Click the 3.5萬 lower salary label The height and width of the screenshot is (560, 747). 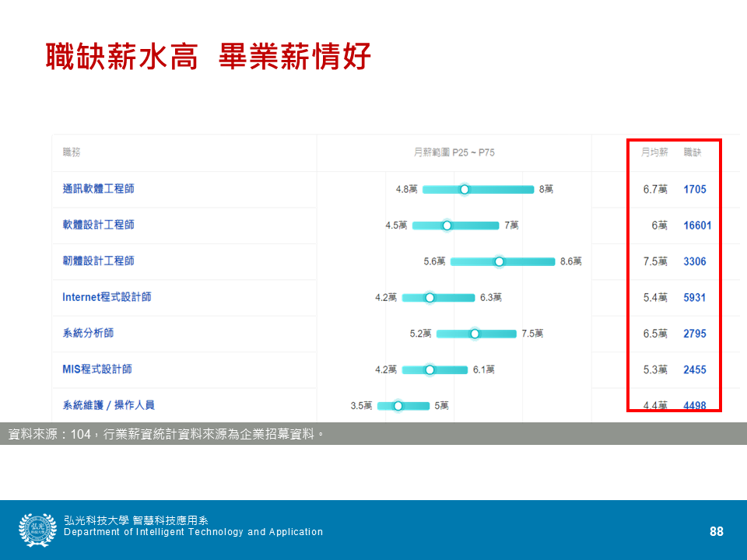(361, 406)
